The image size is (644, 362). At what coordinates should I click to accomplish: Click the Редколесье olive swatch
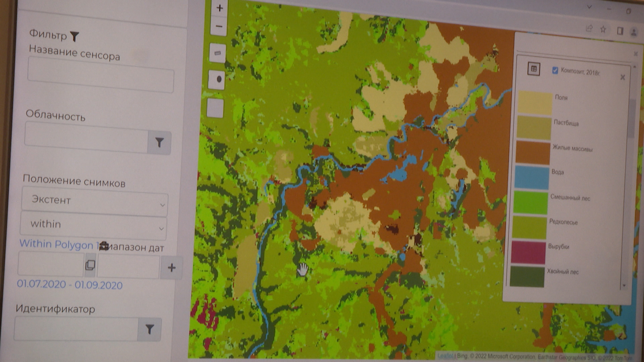529,227
